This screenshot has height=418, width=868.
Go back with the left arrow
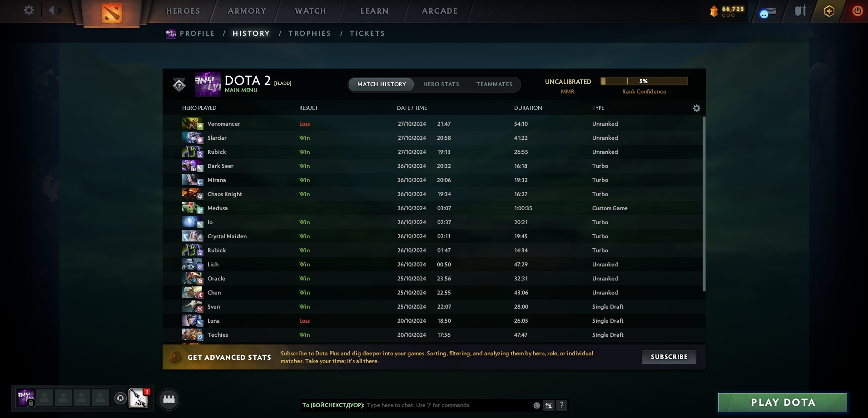tap(51, 10)
